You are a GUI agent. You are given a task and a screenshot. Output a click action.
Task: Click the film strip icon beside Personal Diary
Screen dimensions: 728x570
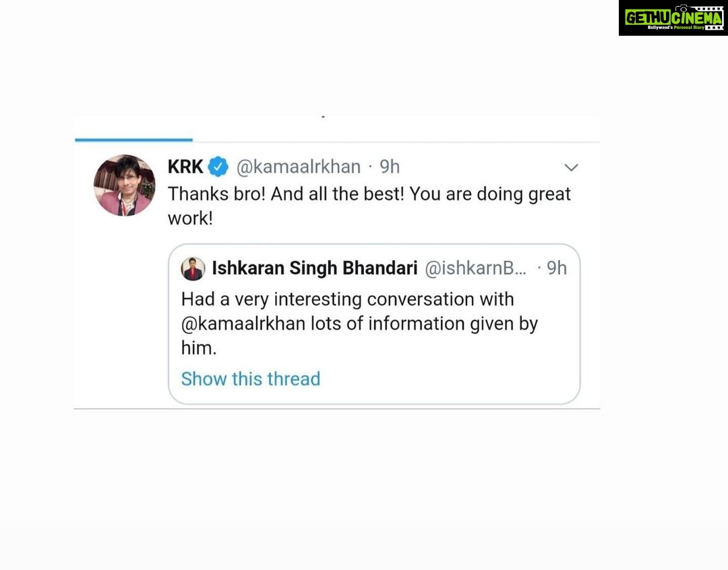tap(714, 28)
